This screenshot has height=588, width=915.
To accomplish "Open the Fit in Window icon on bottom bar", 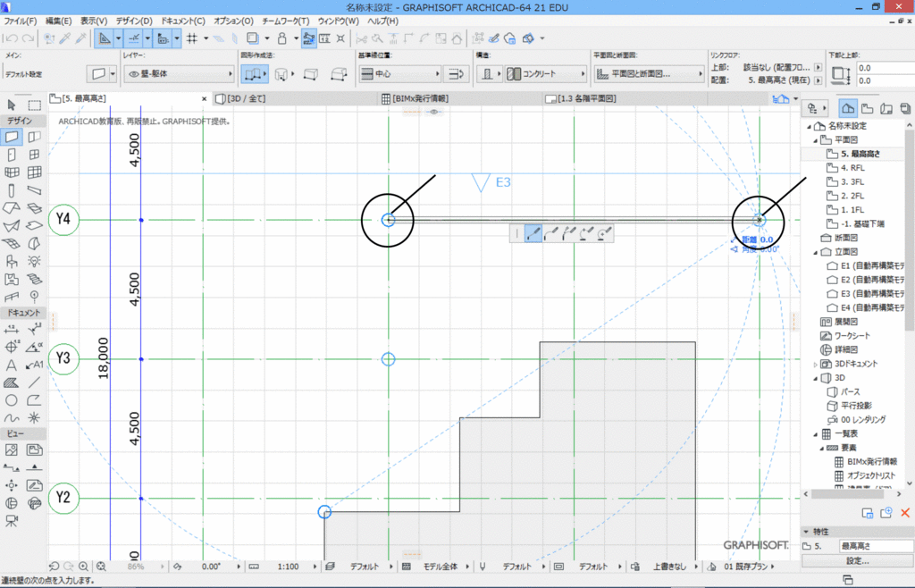I will (x=100, y=566).
